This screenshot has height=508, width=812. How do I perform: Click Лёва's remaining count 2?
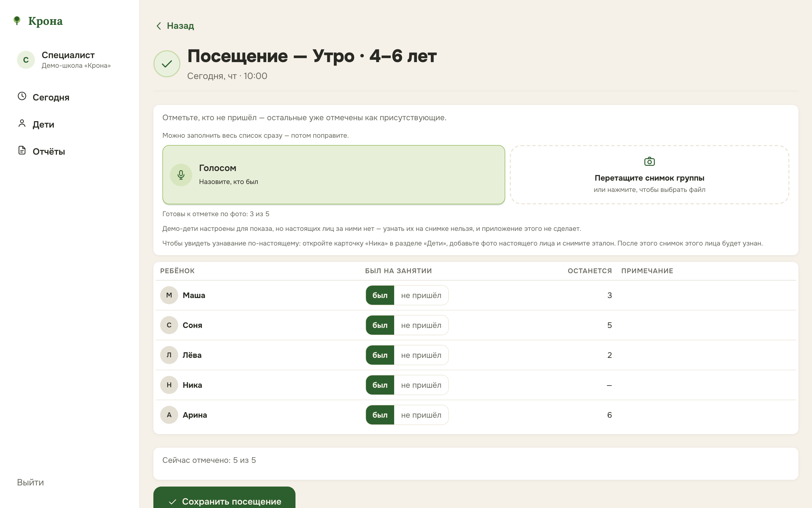tap(609, 355)
